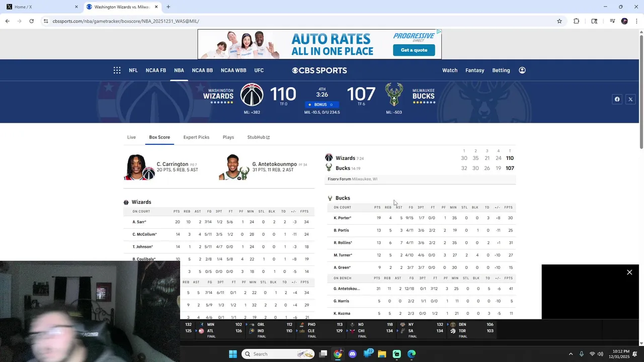The image size is (644, 362).
Task: Show hidden system tray icons
Action: click(x=571, y=354)
